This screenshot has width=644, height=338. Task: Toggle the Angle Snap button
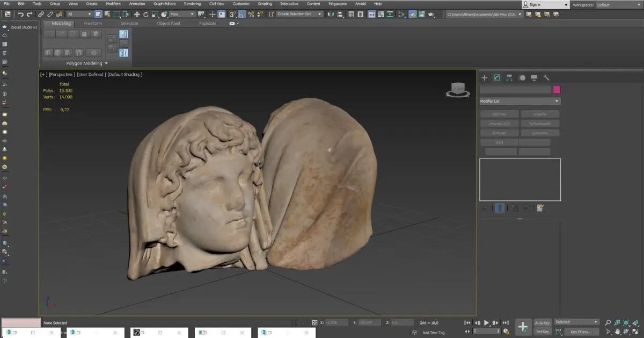tap(242, 15)
